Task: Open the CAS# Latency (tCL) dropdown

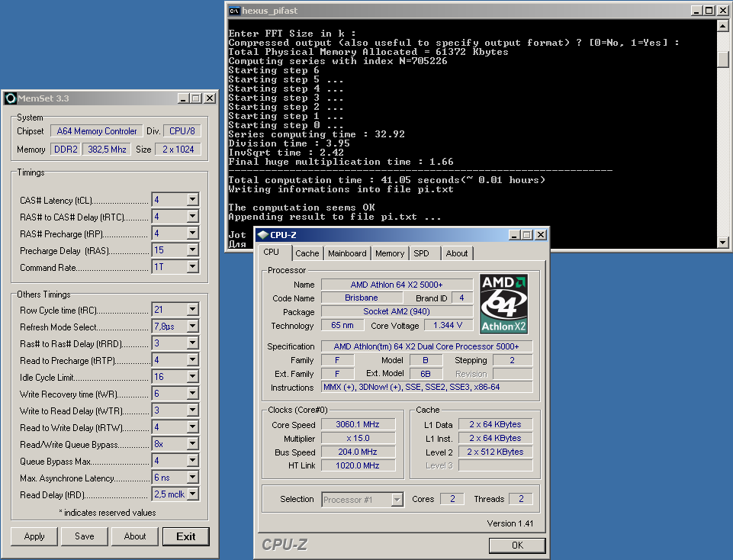Action: [192, 200]
